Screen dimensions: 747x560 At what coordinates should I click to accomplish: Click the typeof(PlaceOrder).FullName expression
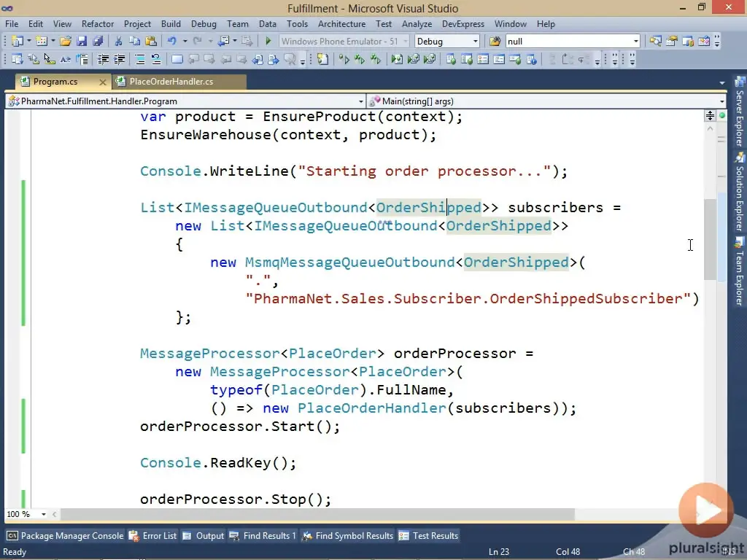pyautogui.click(x=328, y=390)
